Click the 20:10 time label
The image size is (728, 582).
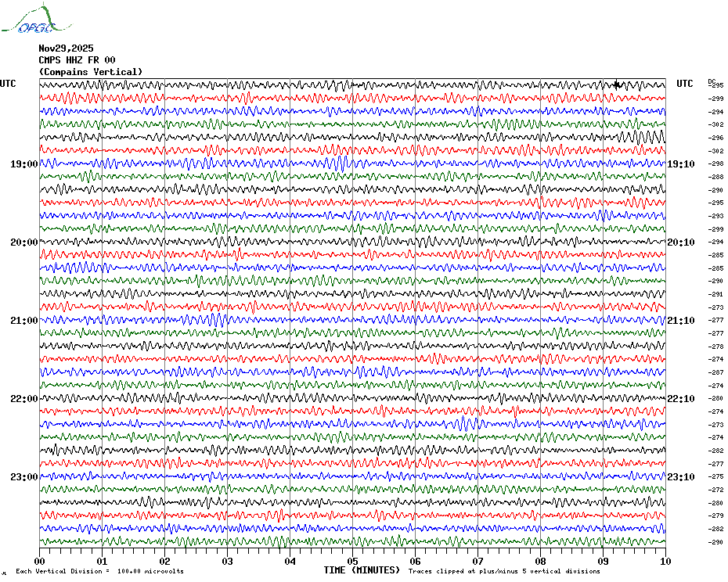[x=681, y=242]
